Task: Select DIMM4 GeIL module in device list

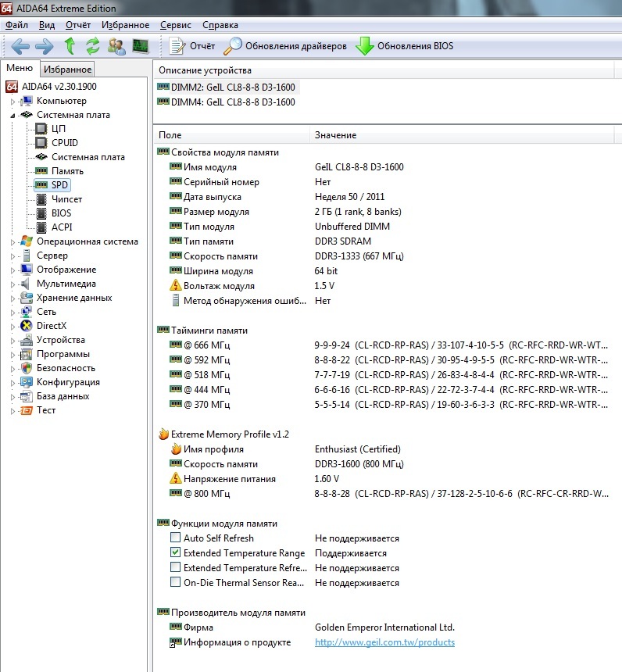Action: (x=232, y=102)
